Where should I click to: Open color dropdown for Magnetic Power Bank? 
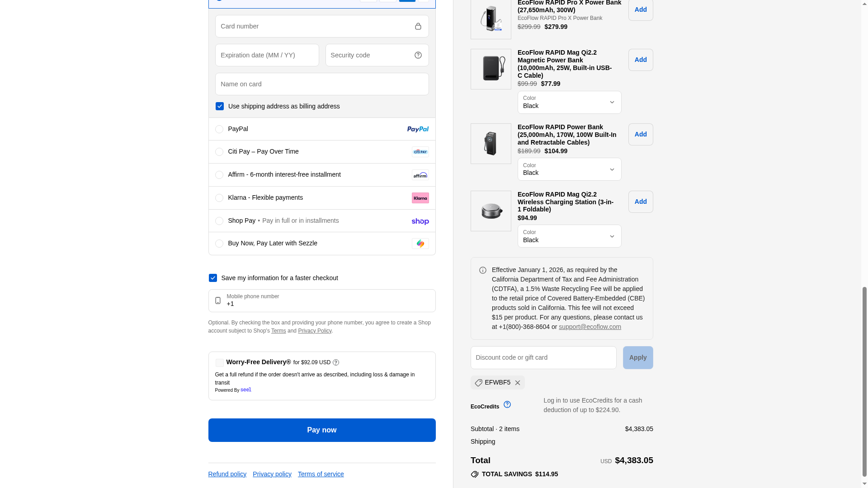click(x=569, y=102)
